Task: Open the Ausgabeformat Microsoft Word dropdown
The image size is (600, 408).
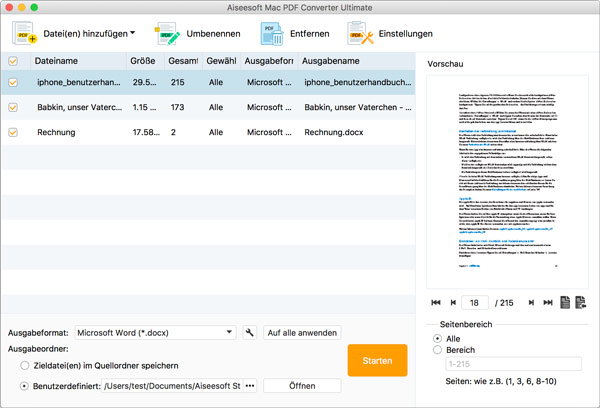Action: (x=155, y=333)
